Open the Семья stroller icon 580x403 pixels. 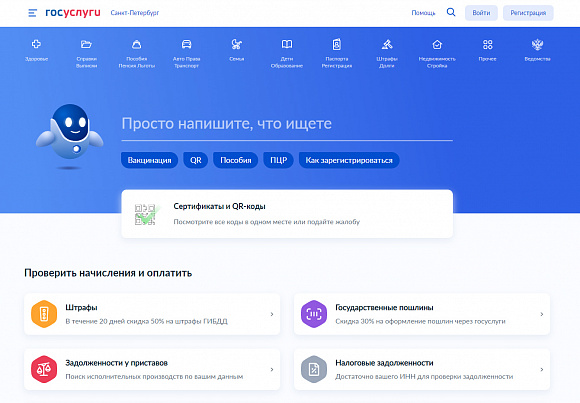click(237, 44)
